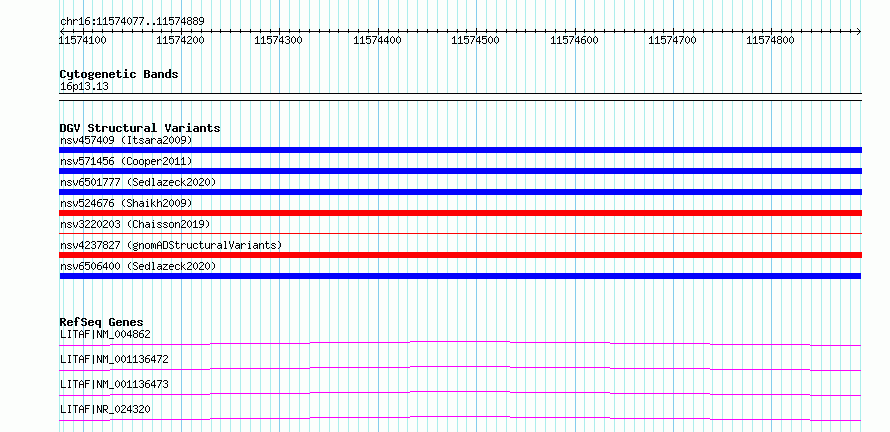The height and width of the screenshot is (432, 890).
Task: Click the red bar under nsv524676
Action: click(460, 213)
